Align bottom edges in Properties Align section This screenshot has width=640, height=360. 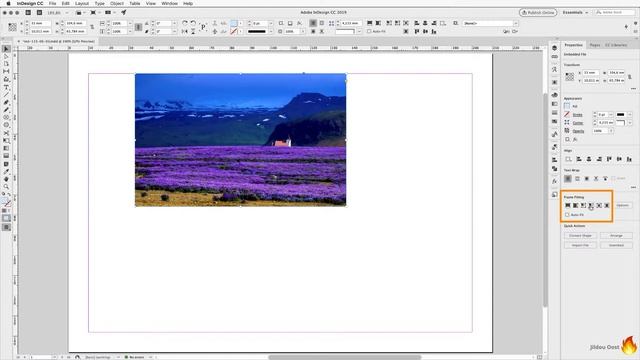pos(629,159)
